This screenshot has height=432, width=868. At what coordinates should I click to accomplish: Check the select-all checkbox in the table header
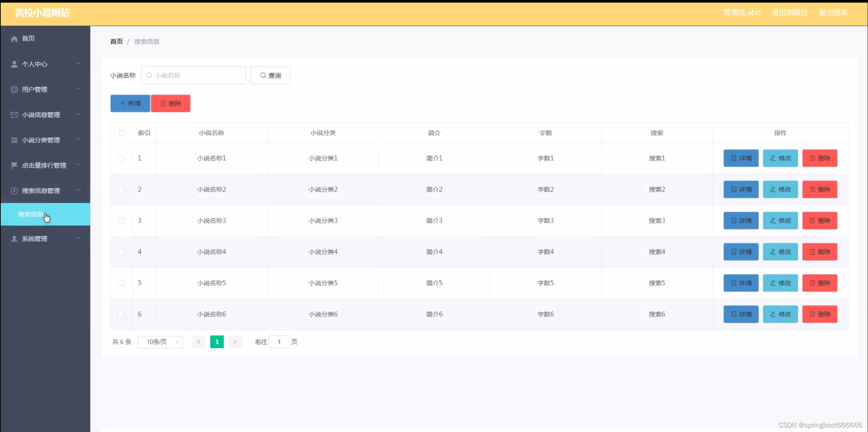coord(122,133)
